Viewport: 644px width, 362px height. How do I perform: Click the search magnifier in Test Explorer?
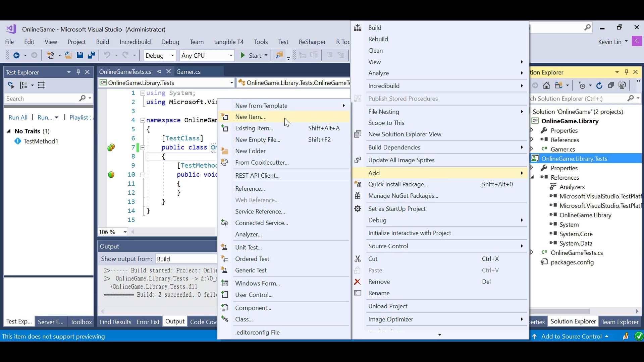coord(83,98)
